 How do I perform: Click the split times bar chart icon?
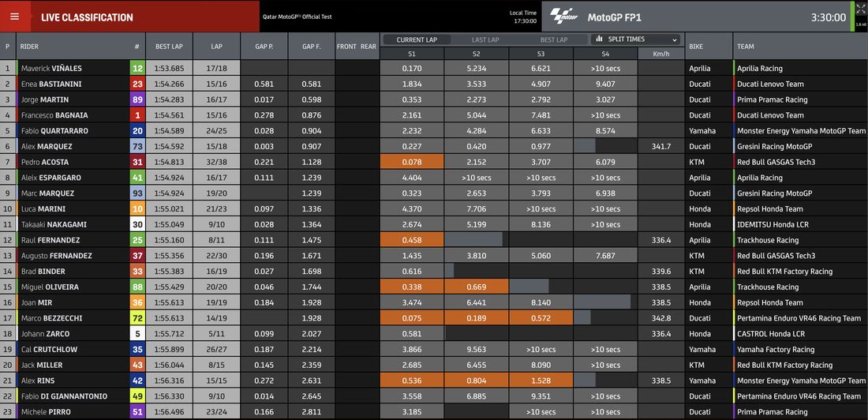(600, 39)
